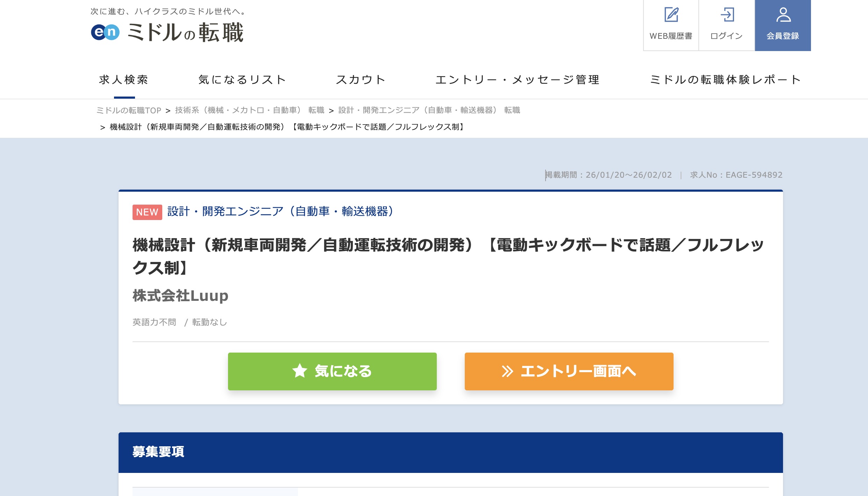Screen dimensions: 868x496
Task: Click the 株式会社Luup company name
Action: (x=180, y=296)
